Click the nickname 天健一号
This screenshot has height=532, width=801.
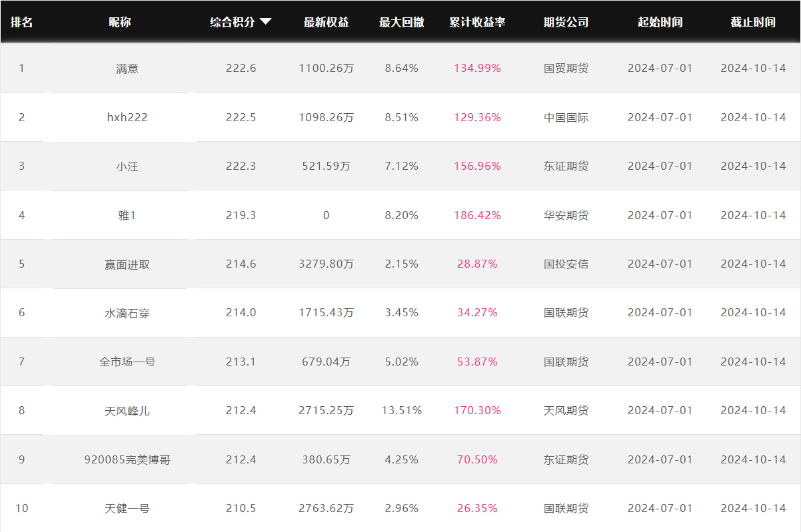tap(127, 509)
